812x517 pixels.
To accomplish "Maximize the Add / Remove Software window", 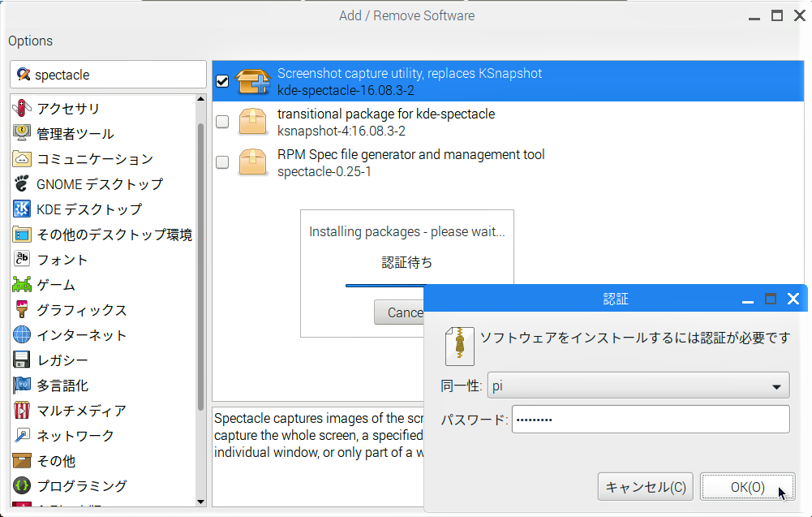I will click(777, 16).
